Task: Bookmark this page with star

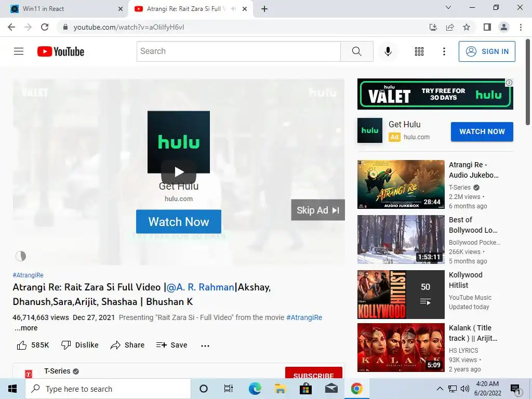Action: pyautogui.click(x=467, y=27)
